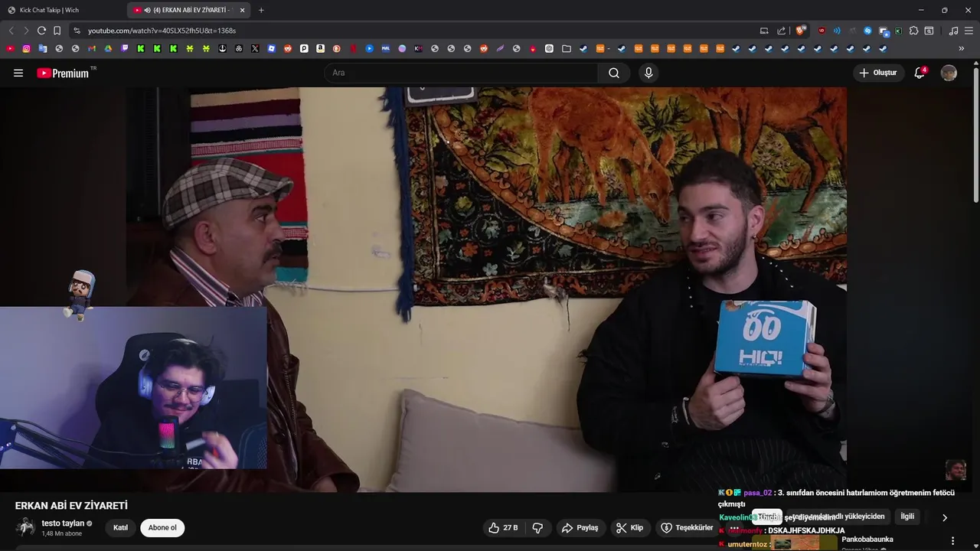Click the Teşekkürler thanks button

[687, 527]
